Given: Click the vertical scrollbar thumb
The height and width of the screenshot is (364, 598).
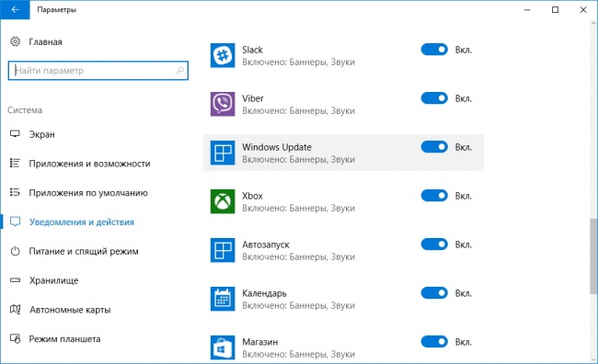Looking at the screenshot, I should 593,256.
